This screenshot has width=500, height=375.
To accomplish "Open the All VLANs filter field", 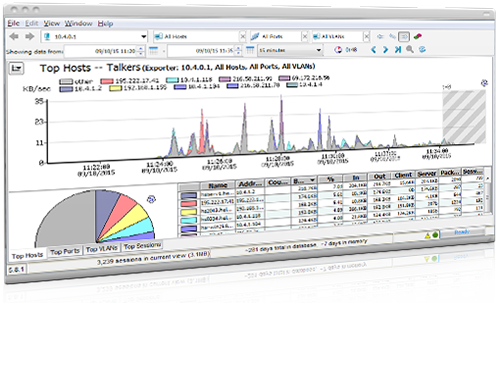I will tap(337, 36).
